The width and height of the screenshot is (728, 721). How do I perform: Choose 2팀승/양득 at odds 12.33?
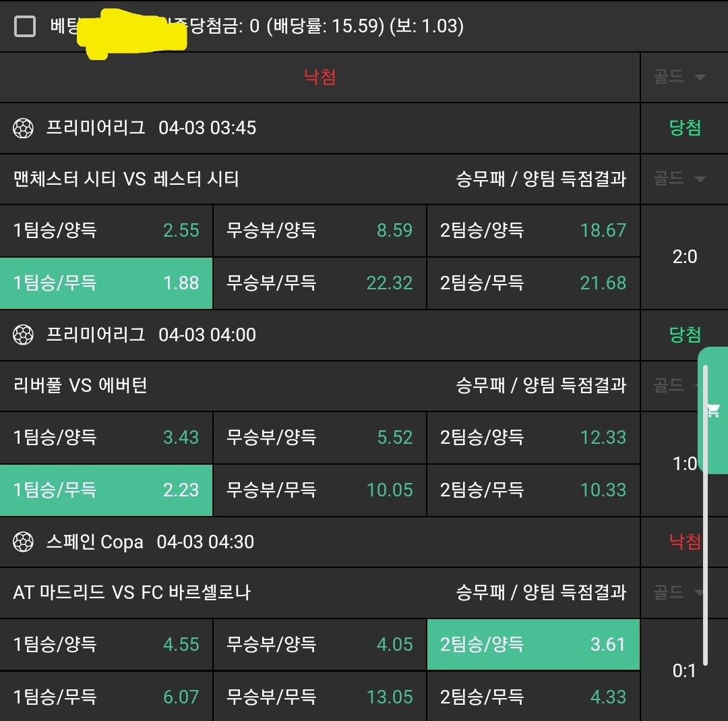coord(533,437)
